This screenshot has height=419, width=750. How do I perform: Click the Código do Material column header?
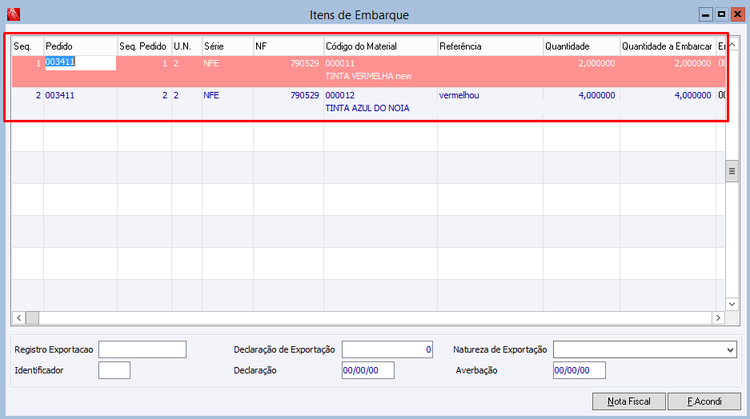(381, 46)
